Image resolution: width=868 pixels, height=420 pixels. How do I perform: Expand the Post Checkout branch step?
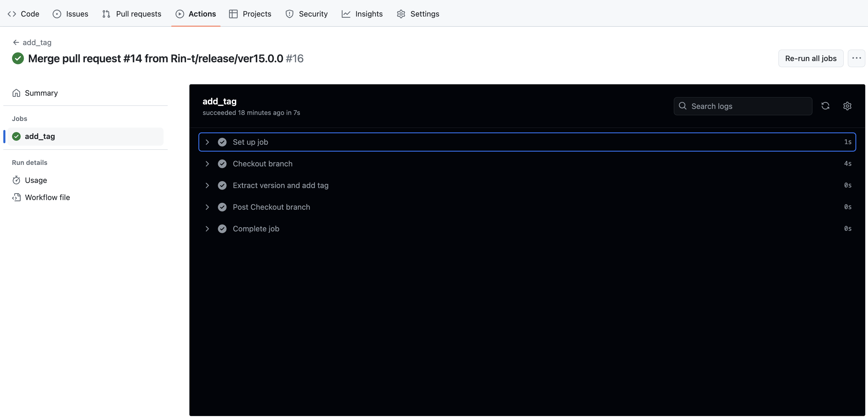pyautogui.click(x=207, y=207)
